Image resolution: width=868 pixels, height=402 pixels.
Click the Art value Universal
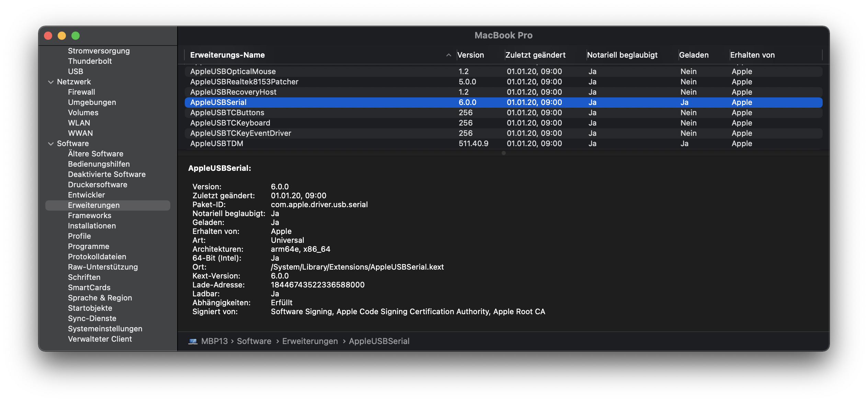pyautogui.click(x=287, y=240)
